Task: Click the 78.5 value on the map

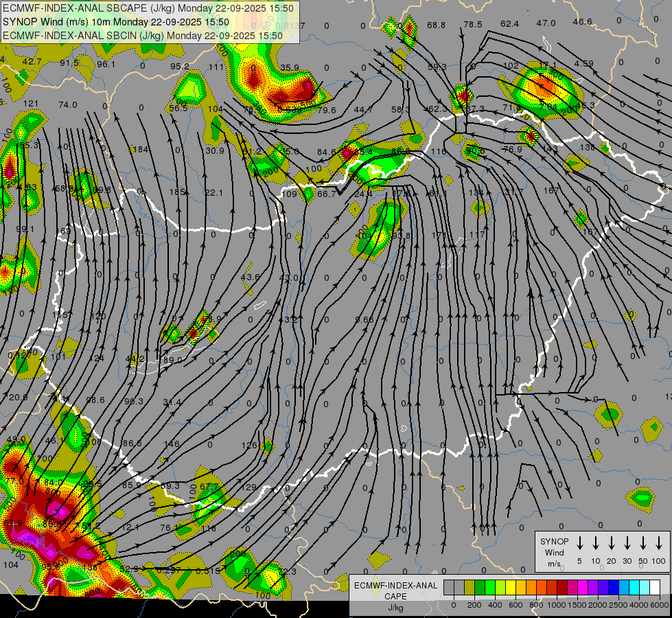Action: click(473, 25)
